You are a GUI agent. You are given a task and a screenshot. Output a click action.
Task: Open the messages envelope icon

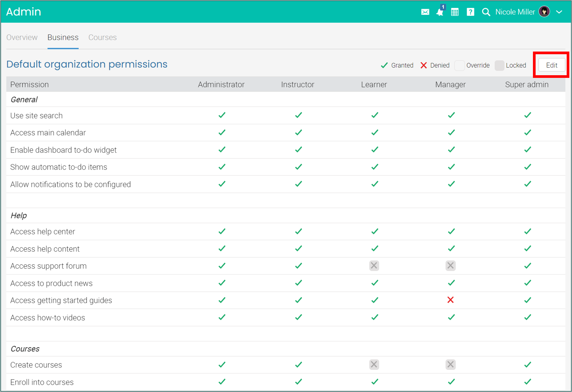pyautogui.click(x=425, y=12)
